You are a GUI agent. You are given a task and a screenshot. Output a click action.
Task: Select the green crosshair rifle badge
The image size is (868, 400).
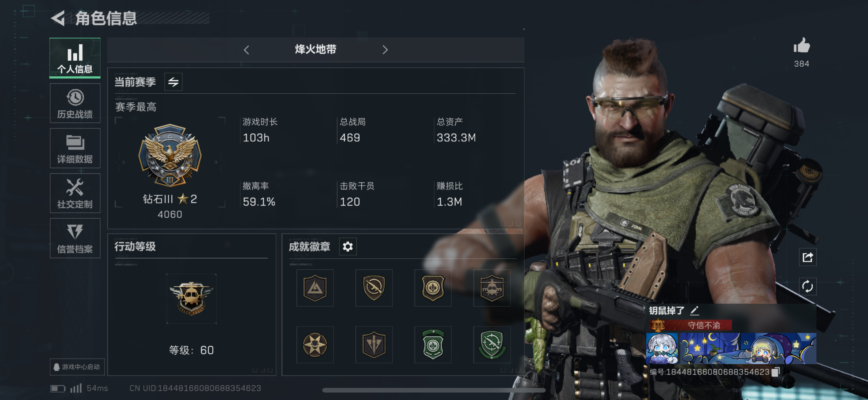tap(492, 345)
